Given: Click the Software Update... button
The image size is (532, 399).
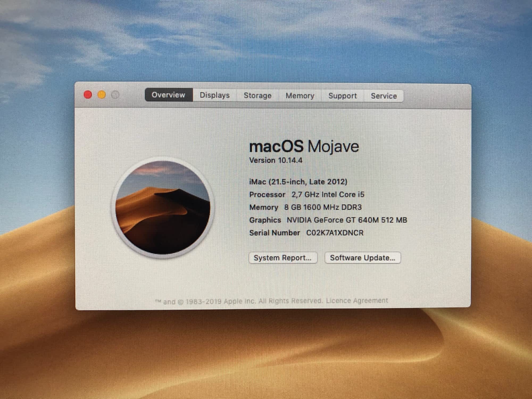Looking at the screenshot, I should (363, 258).
